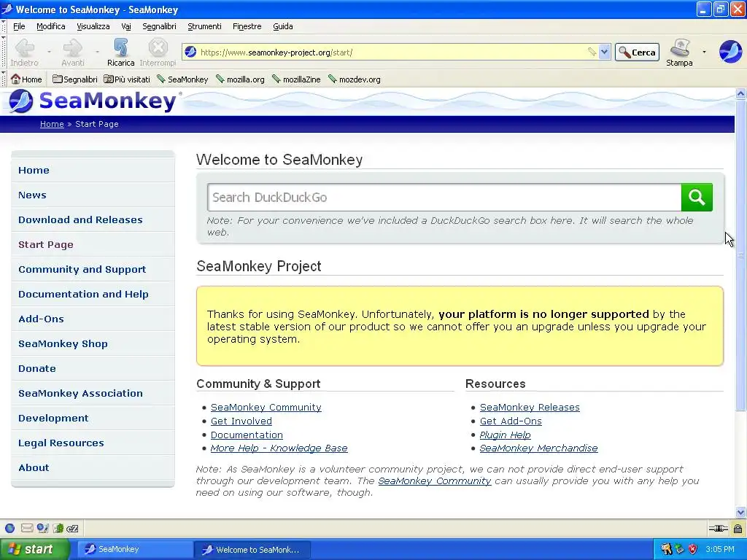Image resolution: width=747 pixels, height=560 pixels.
Task: Open the Add-Ons sidebar link
Action: point(41,319)
